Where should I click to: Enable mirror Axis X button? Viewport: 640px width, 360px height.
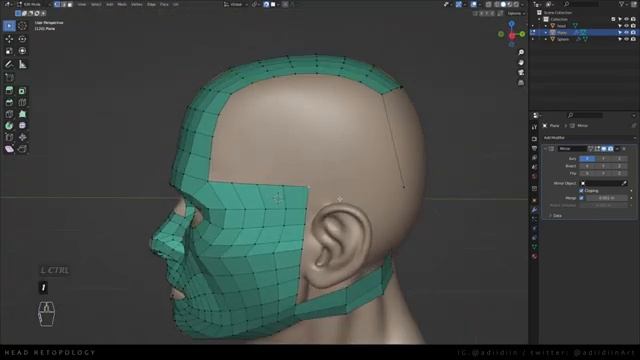587,158
